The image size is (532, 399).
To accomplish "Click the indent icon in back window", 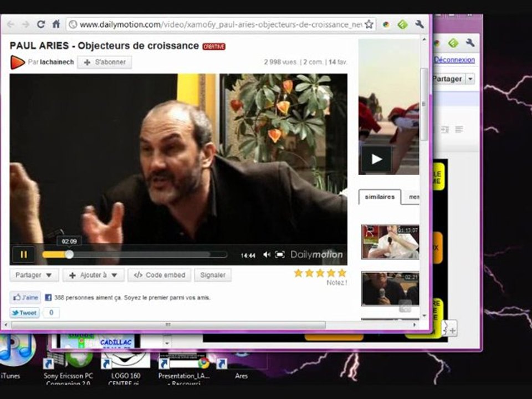I will click(445, 129).
